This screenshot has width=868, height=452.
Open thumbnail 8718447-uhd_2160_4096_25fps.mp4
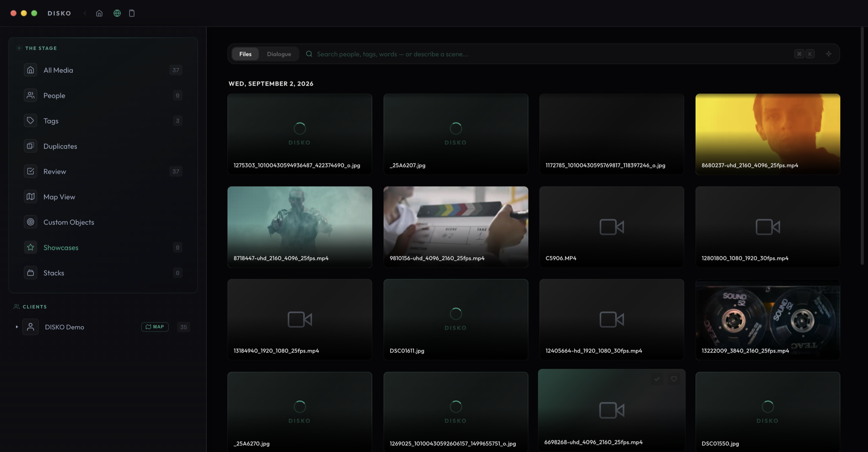pyautogui.click(x=300, y=227)
